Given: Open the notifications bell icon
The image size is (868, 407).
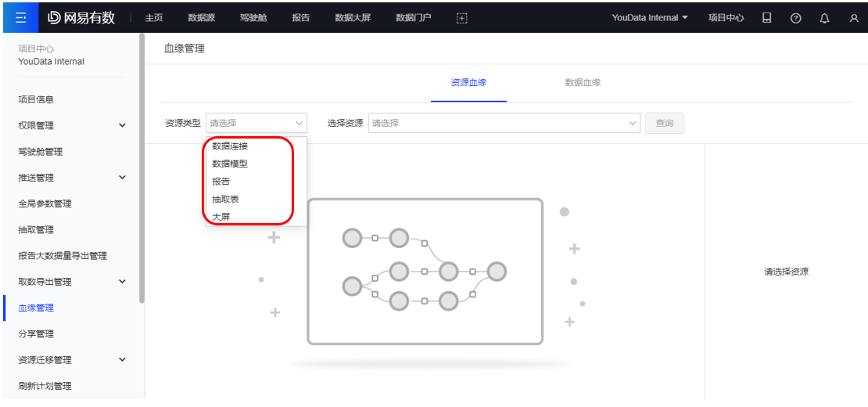Looking at the screenshot, I should 825,18.
